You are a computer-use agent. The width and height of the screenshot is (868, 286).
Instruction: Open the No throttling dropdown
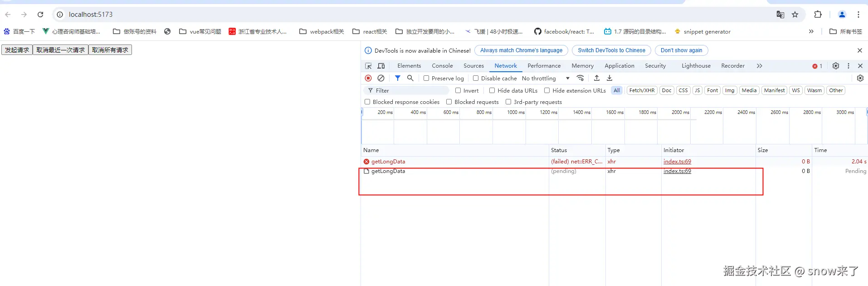[x=546, y=78]
